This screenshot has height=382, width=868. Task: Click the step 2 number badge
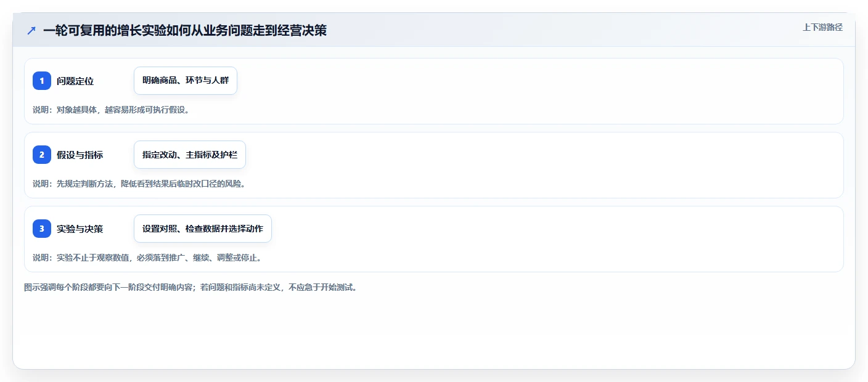(x=42, y=155)
